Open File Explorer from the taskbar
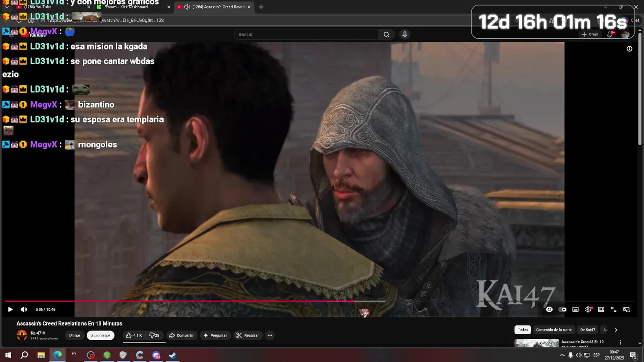Image resolution: width=644 pixels, height=362 pixels. click(x=41, y=355)
